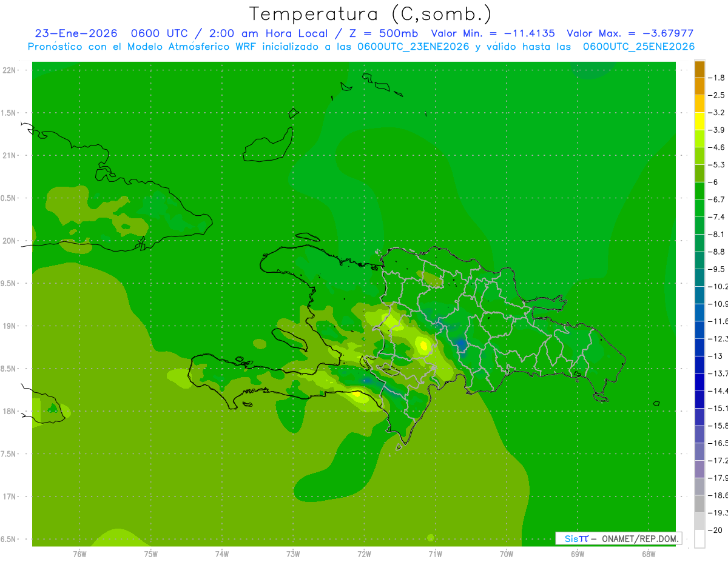
Task: Click the '0.5N' latitude axis label
Action: pyautogui.click(x=8, y=198)
